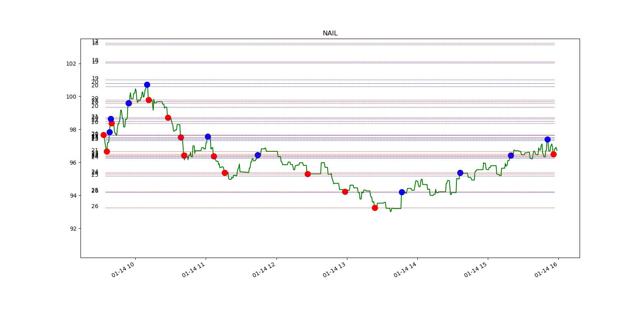Click the 01-14 13 x-axis label
The image size is (644, 322).
point(334,269)
